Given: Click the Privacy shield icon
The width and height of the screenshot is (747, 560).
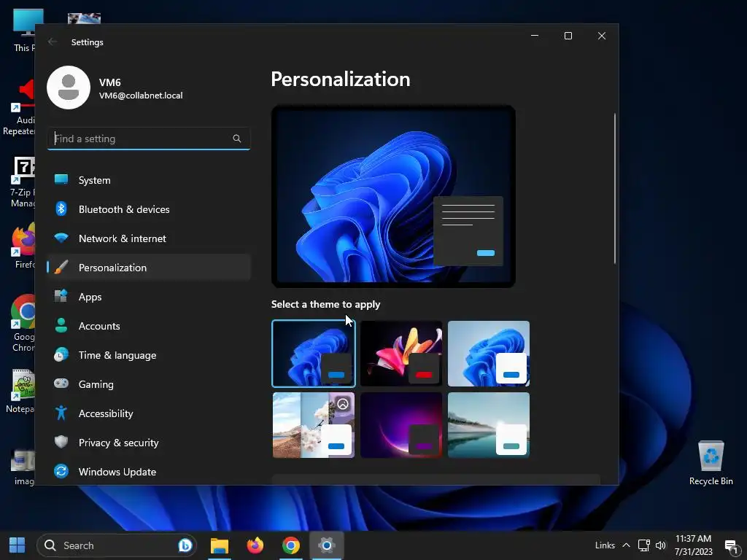Looking at the screenshot, I should pyautogui.click(x=61, y=442).
